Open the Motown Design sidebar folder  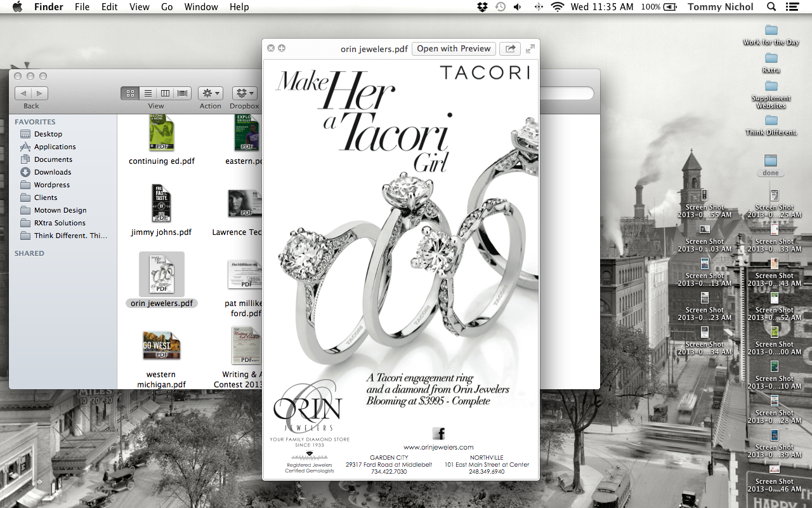click(x=60, y=210)
